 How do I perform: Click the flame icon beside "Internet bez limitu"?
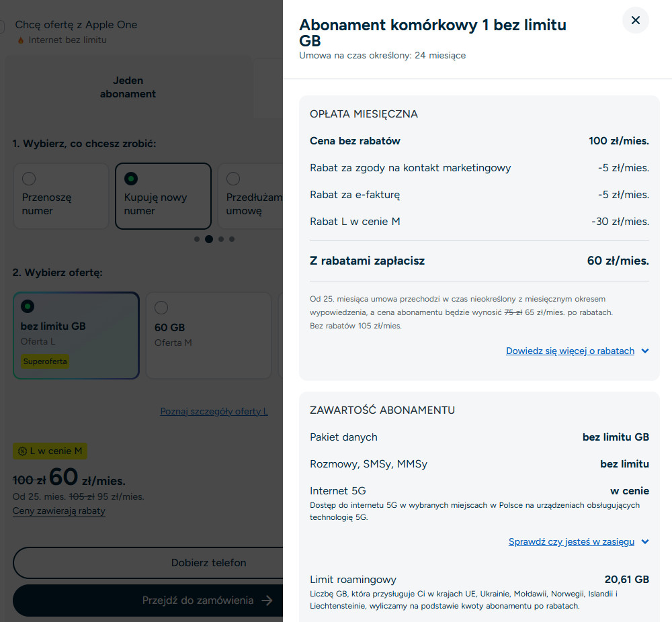(20, 40)
